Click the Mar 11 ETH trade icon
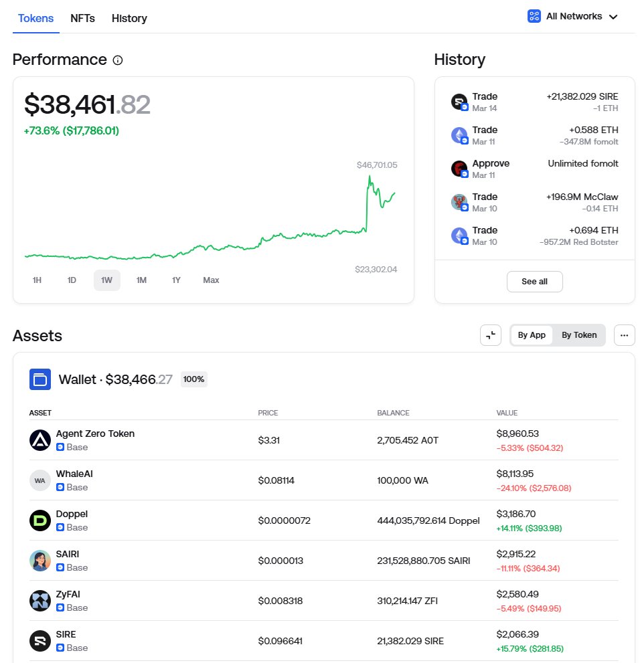Image resolution: width=644 pixels, height=663 pixels. click(x=459, y=135)
